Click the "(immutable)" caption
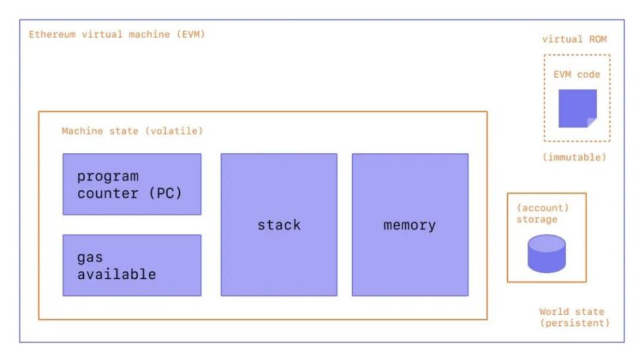Screen dimensions: 644x362 574,157
